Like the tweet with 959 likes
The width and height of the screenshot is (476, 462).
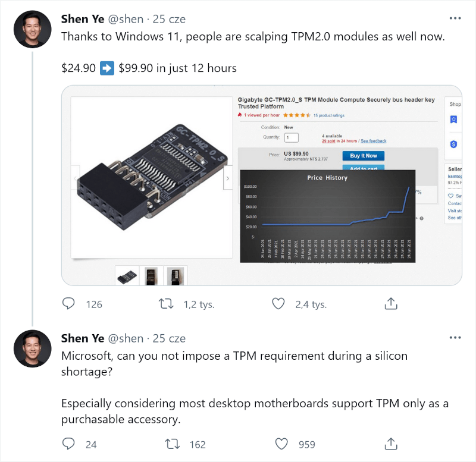click(281, 444)
